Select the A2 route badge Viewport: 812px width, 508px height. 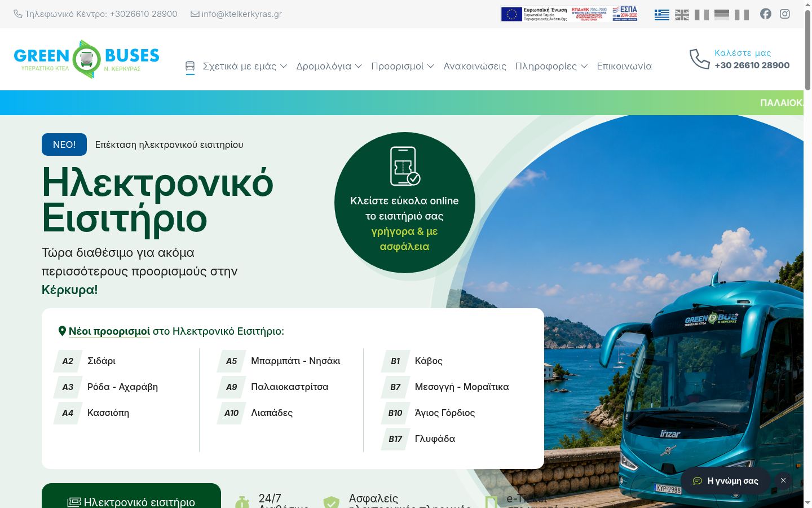coord(68,361)
